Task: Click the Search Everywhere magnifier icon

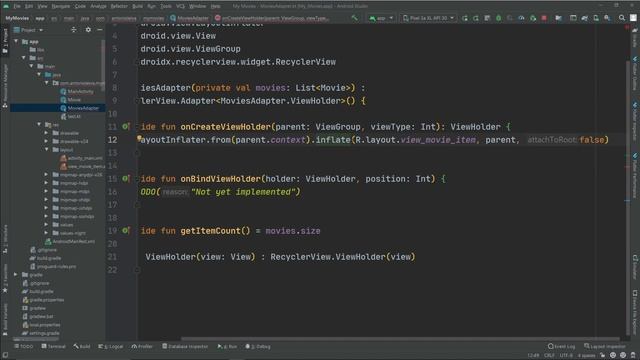Action: click(622, 18)
